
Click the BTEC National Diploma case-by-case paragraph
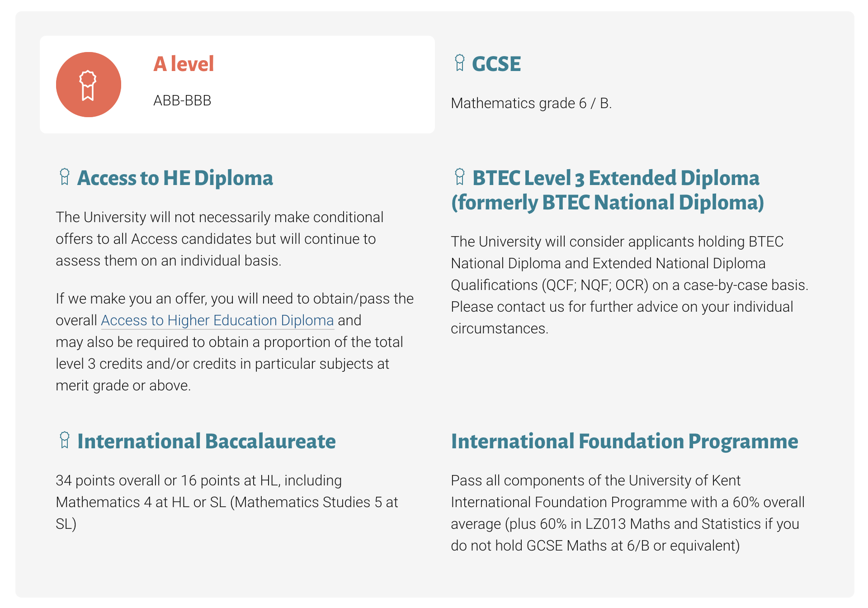click(x=629, y=285)
